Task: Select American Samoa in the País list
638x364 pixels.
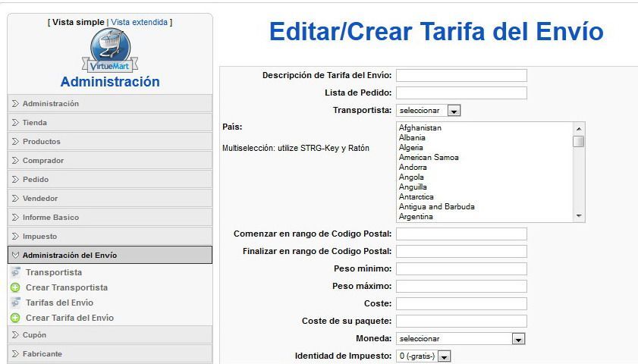Action: click(x=429, y=158)
